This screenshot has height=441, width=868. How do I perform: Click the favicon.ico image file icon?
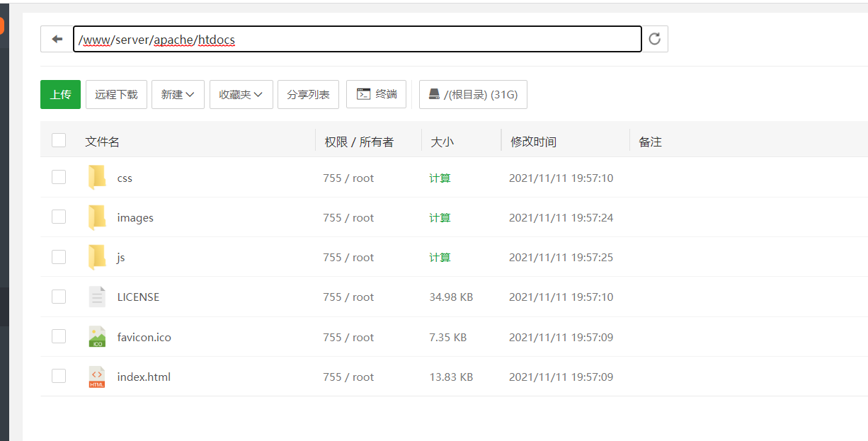pos(97,337)
